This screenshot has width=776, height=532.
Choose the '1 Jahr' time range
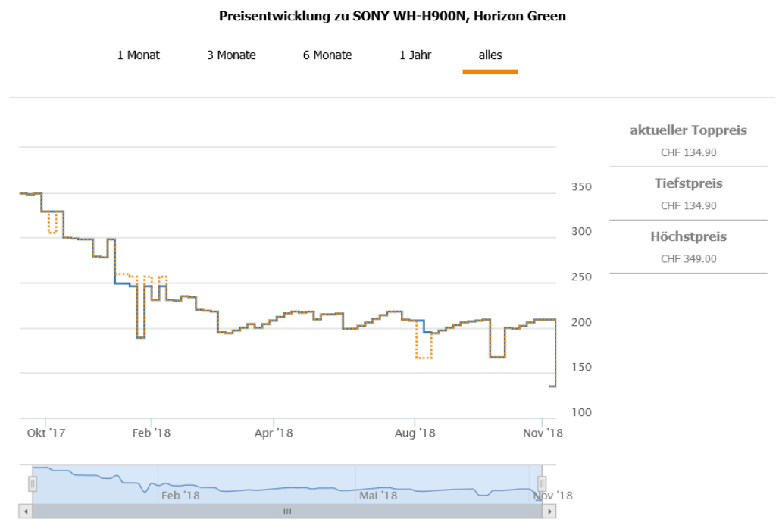415,55
